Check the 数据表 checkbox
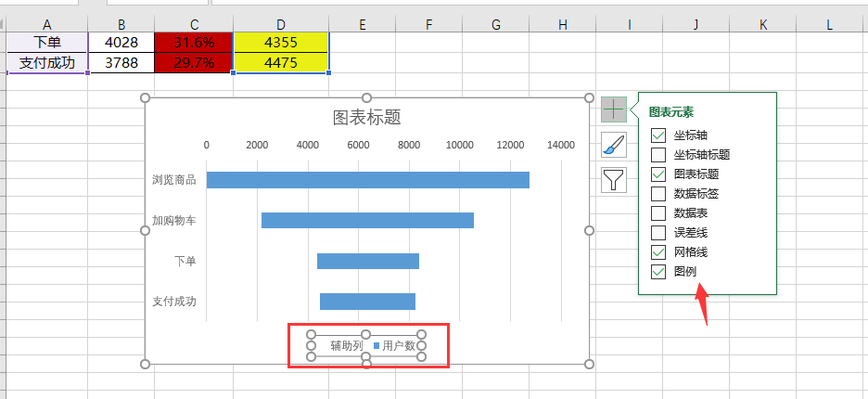 click(658, 212)
